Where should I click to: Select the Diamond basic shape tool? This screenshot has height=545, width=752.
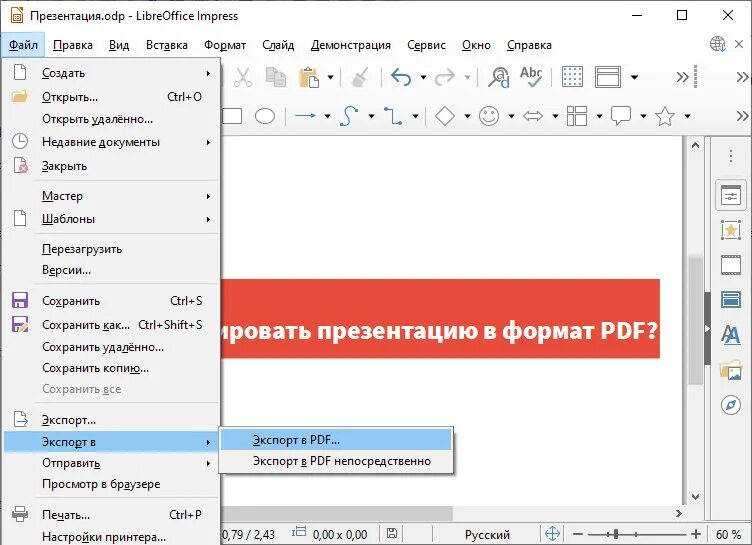[x=445, y=116]
